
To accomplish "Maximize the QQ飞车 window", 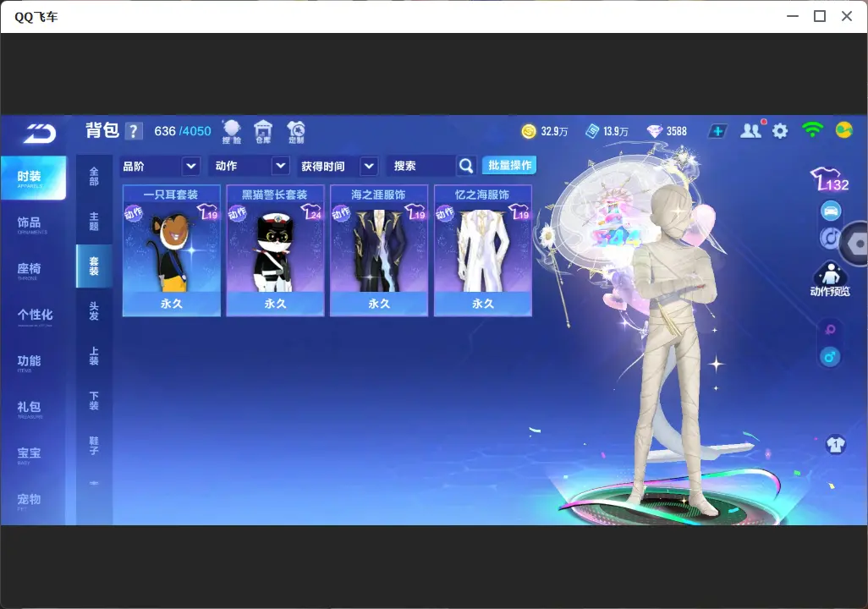I will click(x=820, y=16).
